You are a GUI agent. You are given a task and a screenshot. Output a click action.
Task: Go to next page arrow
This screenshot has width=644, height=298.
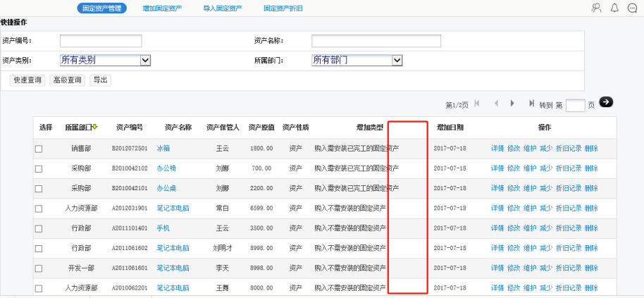[512, 104]
